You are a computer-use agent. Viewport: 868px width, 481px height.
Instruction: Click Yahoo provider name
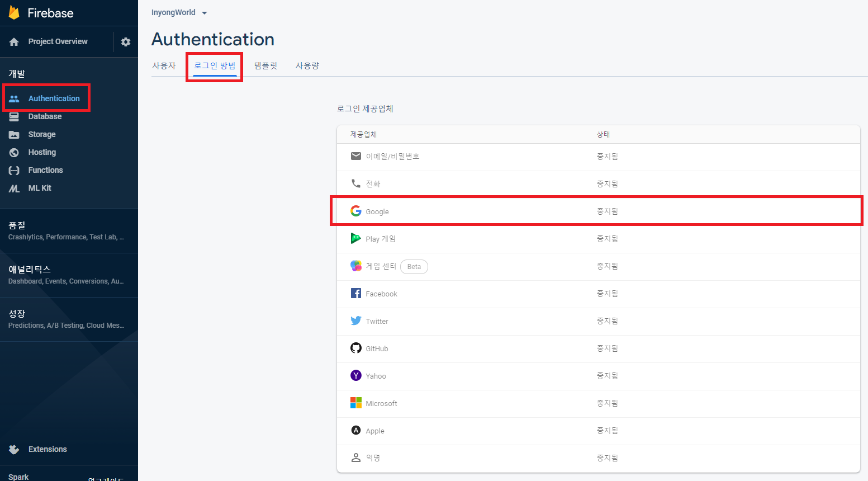coord(376,376)
